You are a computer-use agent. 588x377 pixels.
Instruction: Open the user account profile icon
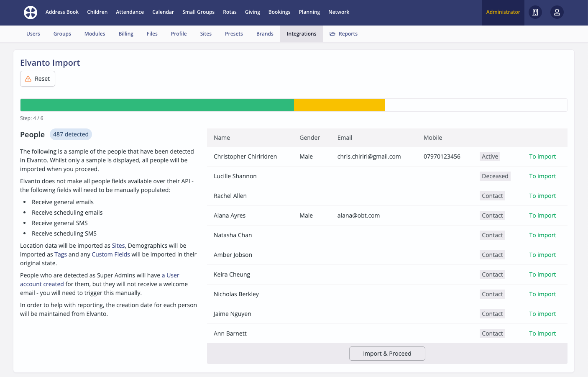[557, 12]
